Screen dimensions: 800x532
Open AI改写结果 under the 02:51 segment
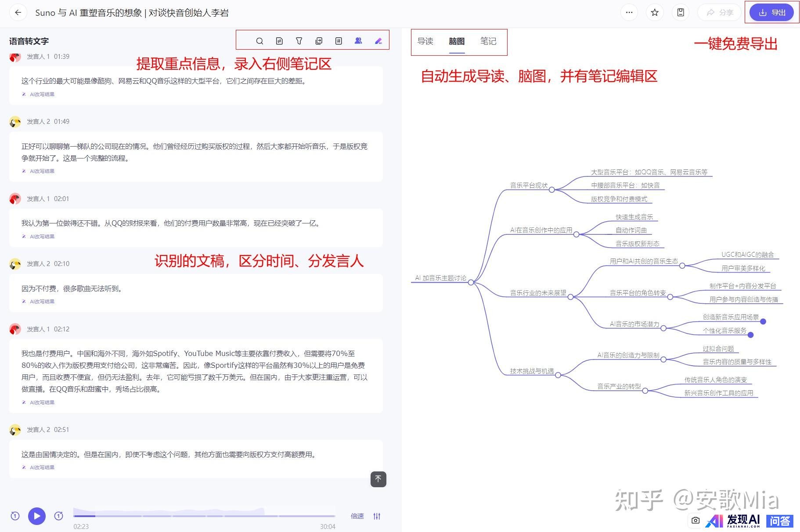point(38,467)
